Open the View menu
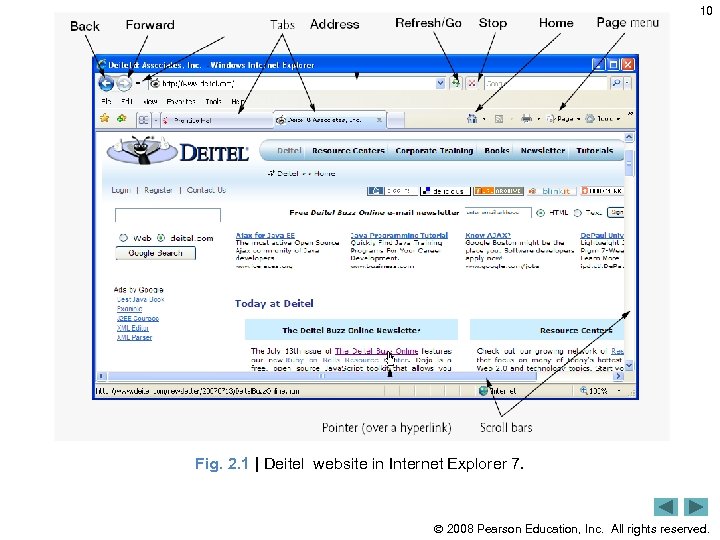The height and width of the screenshot is (540, 720). coord(150,101)
